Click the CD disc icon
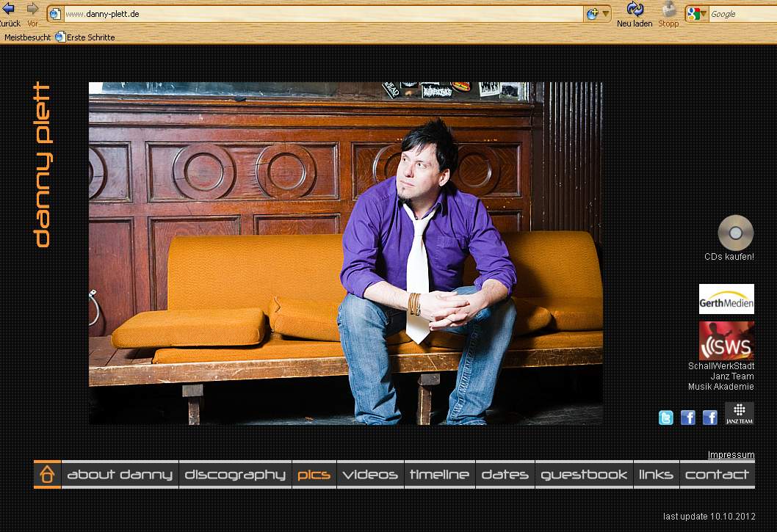Screen dimensions: 777x532 [x=735, y=233]
